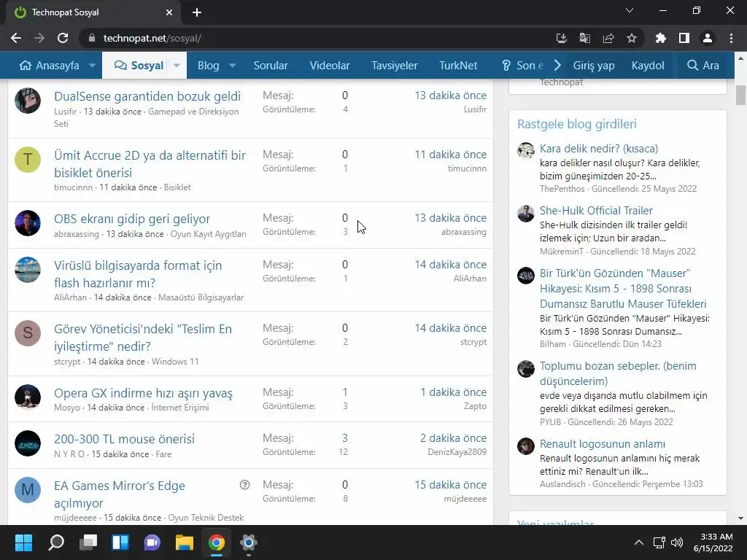The height and width of the screenshot is (560, 747).
Task: Open DenizKaya2809 last poster link
Action: pos(457,452)
